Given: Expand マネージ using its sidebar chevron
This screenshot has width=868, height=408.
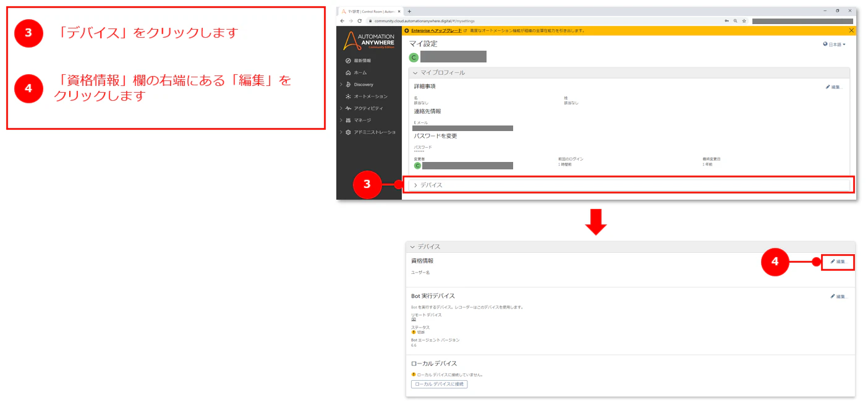Looking at the screenshot, I should pos(341,120).
